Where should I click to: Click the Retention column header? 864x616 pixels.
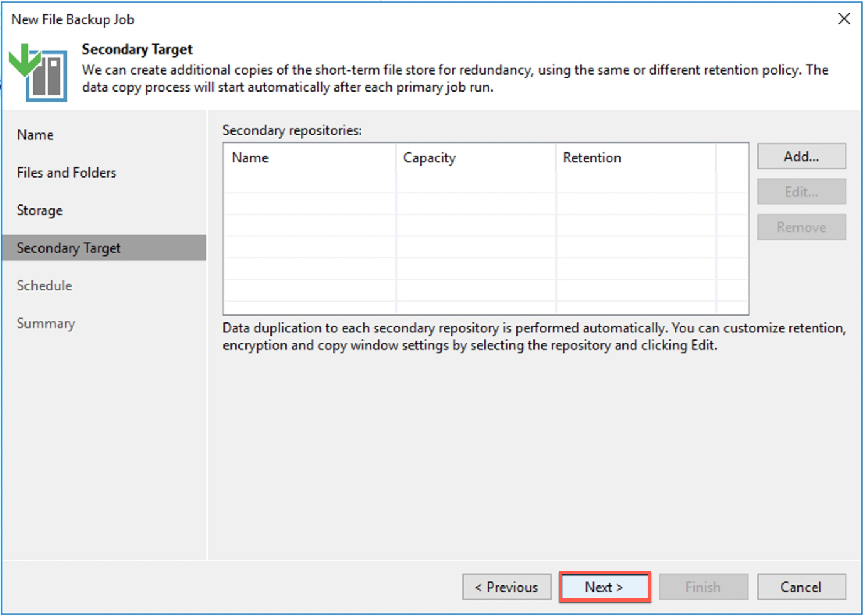pos(592,158)
